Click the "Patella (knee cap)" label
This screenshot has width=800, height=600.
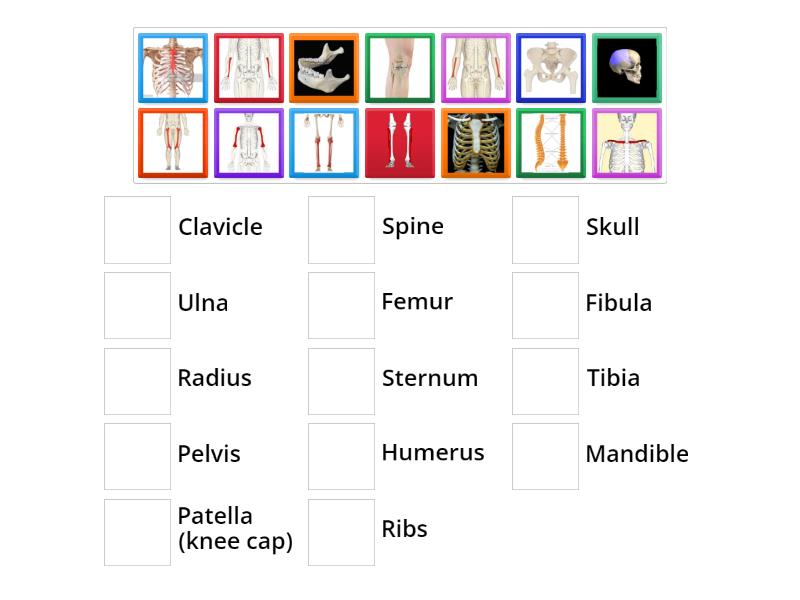point(235,528)
